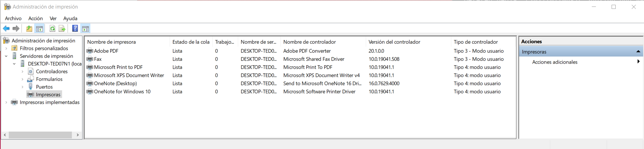Click the Impresoras implementadas icon
The width and height of the screenshot is (644, 149).
pos(14,102)
